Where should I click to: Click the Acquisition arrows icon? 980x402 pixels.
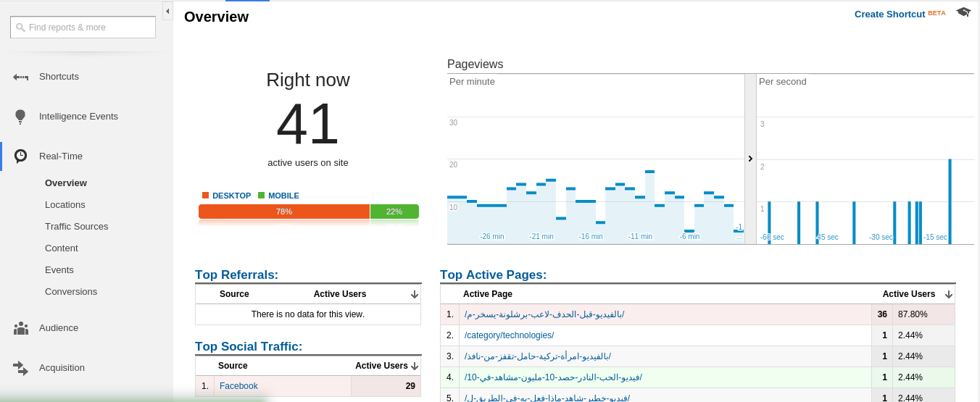click(x=20, y=368)
